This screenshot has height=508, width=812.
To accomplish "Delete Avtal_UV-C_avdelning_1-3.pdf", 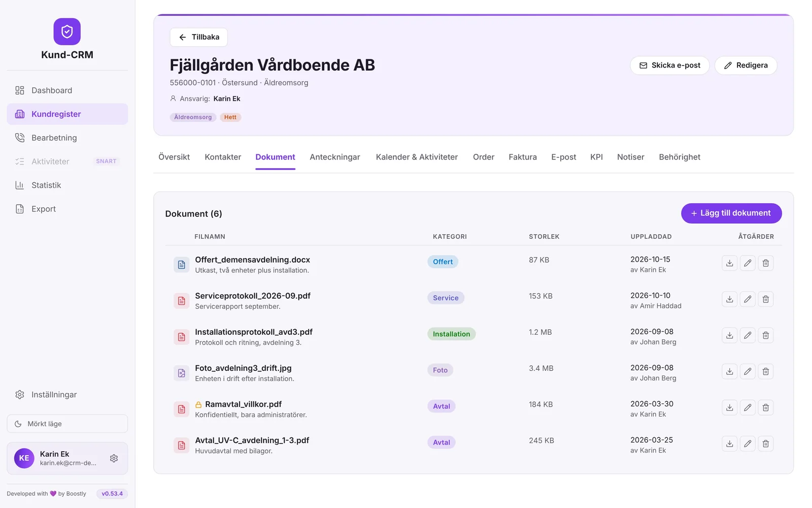I will (766, 443).
